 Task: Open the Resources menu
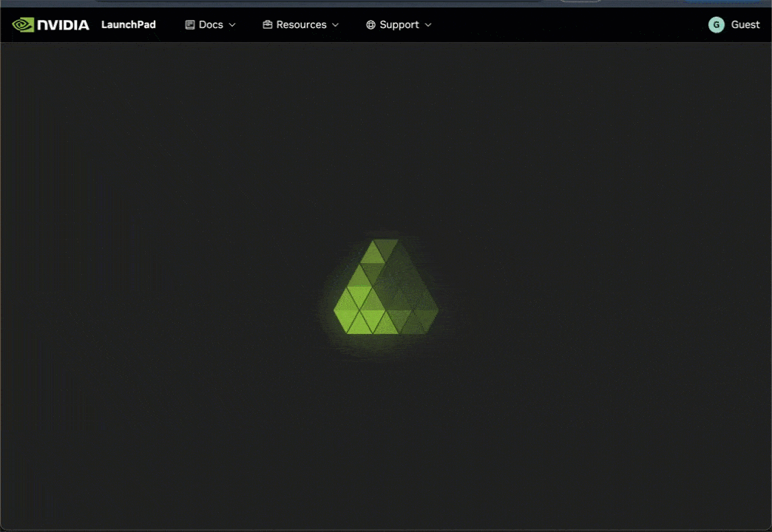tap(301, 24)
